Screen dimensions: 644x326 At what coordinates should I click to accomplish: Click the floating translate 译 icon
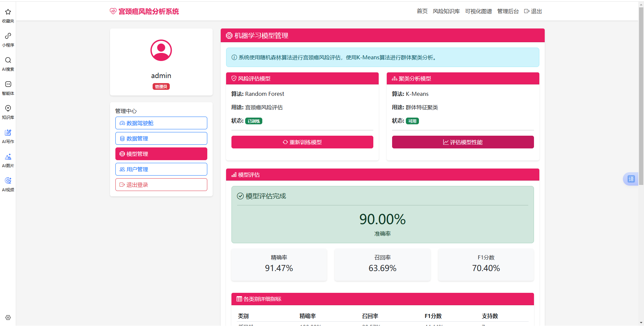pos(631,179)
